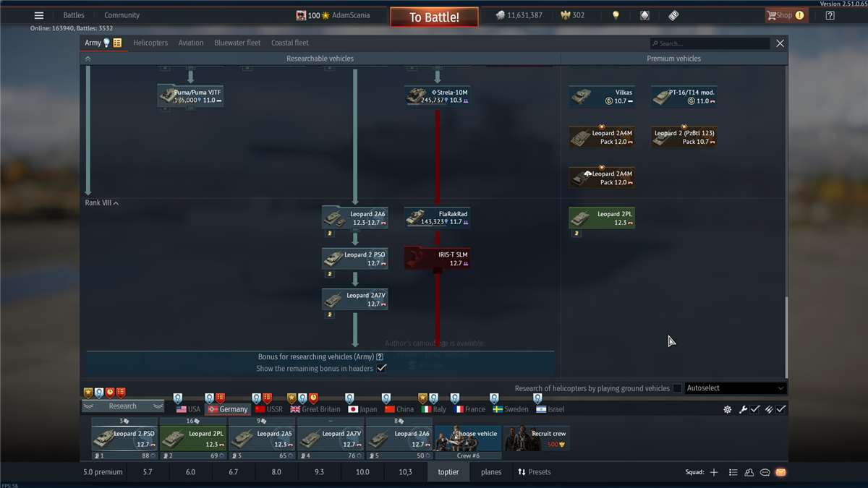The width and height of the screenshot is (868, 488).
Task: Uncheck Show the remaining bonus in headers
Action: [x=383, y=368]
